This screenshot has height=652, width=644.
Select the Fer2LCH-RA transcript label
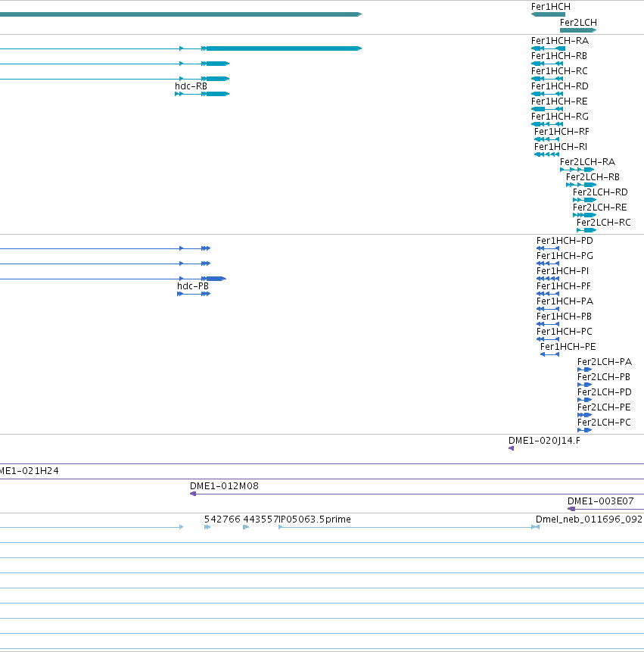[587, 162]
